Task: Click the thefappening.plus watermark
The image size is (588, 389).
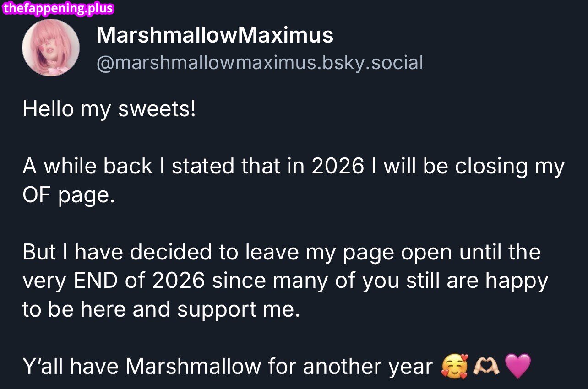Action: [x=58, y=8]
